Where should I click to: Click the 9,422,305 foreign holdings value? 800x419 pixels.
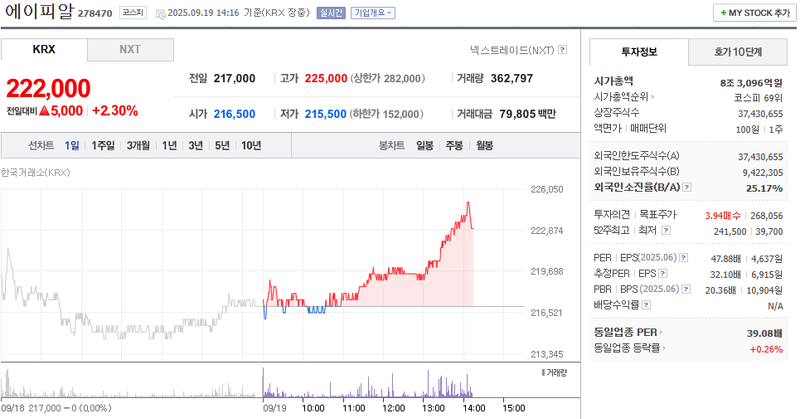point(763,172)
